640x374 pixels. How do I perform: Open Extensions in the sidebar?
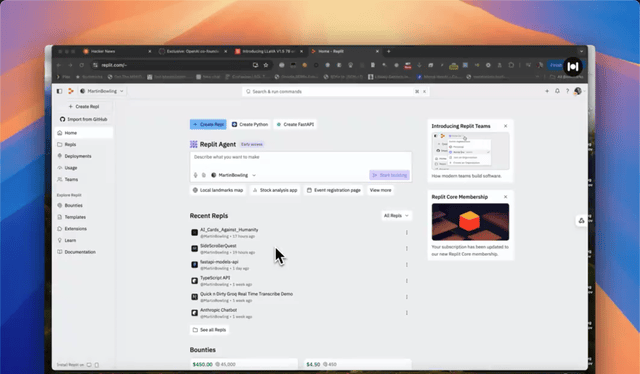click(x=84, y=229)
